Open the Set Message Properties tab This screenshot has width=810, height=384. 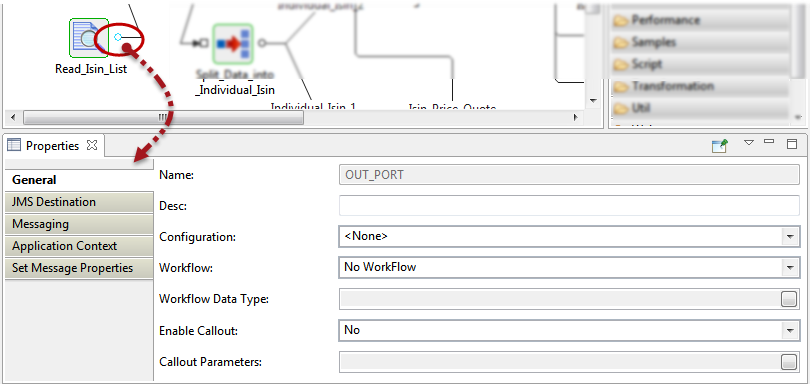79,268
